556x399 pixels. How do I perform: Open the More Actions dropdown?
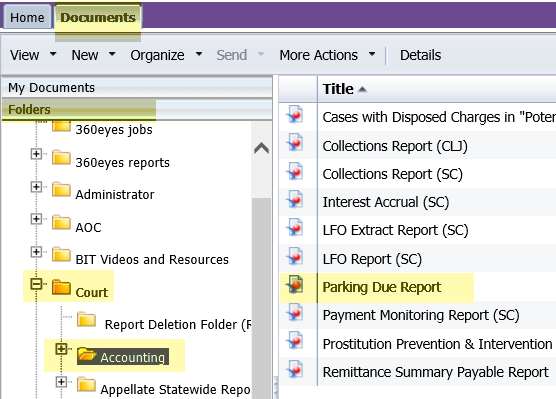[x=327, y=55]
